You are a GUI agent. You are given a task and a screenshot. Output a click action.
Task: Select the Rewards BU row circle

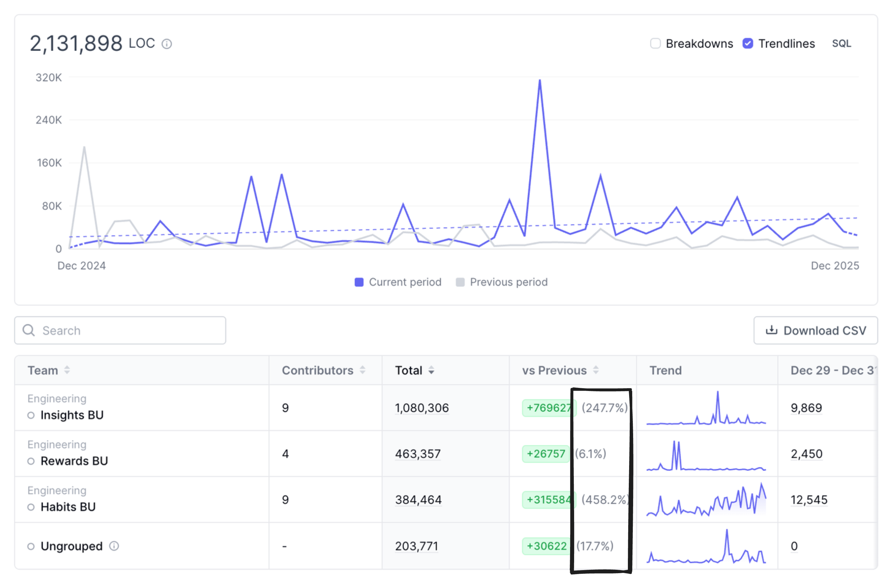click(x=31, y=461)
